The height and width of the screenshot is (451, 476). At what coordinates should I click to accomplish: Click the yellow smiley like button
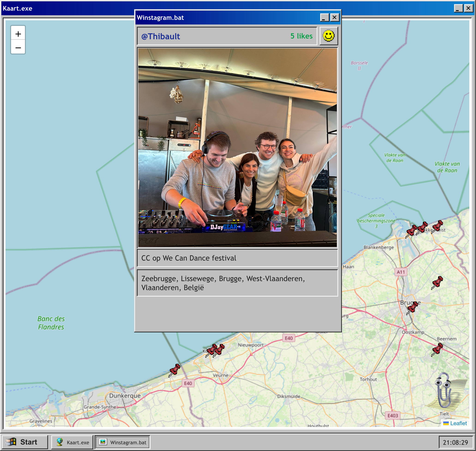pos(328,36)
